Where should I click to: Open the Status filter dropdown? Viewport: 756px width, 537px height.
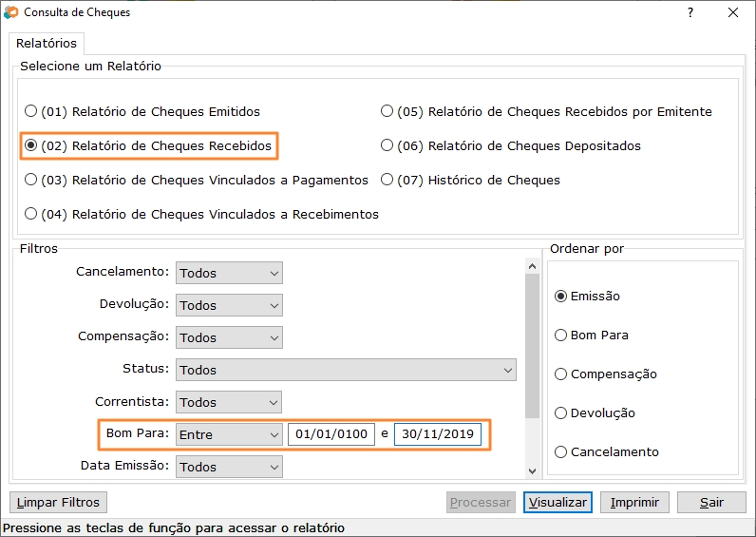[x=346, y=370]
